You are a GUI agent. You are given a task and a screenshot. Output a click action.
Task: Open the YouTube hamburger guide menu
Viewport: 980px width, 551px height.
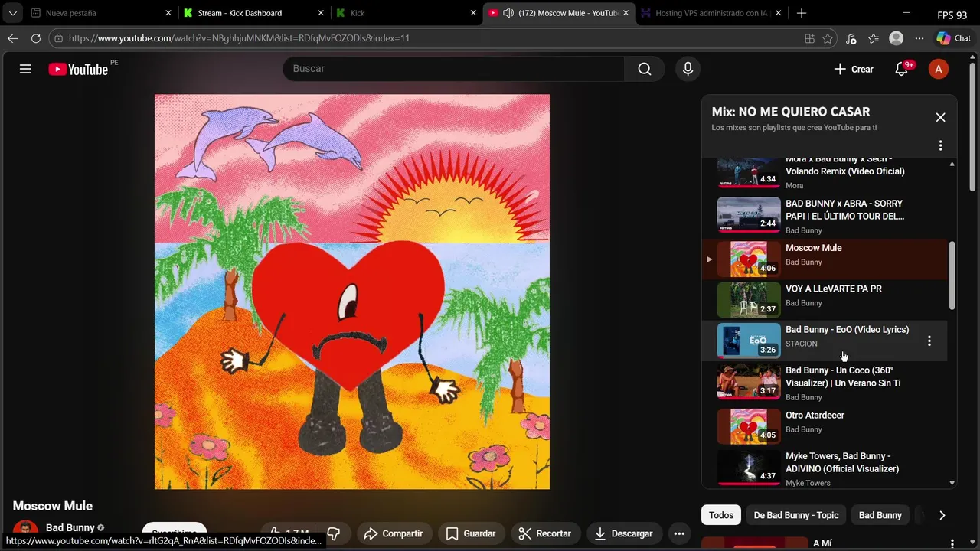point(25,69)
